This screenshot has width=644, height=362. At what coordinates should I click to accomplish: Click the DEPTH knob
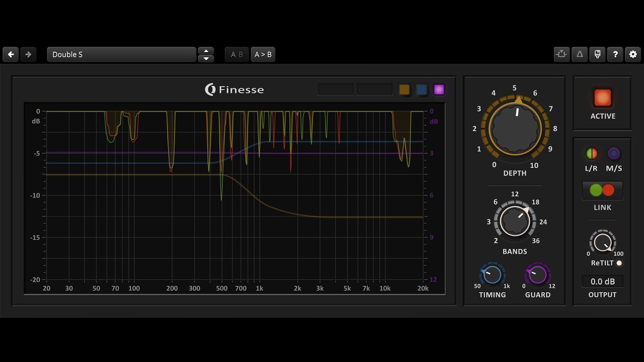pyautogui.click(x=515, y=128)
